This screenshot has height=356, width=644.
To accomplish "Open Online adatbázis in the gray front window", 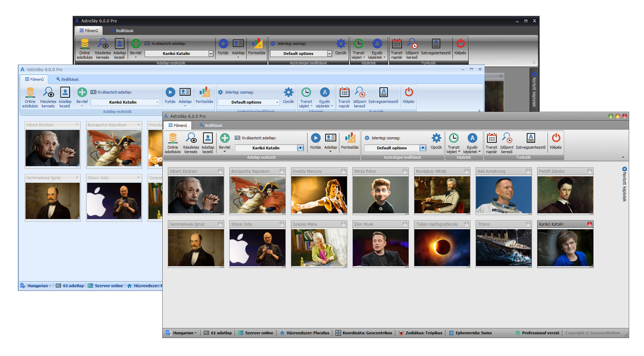I will point(173,142).
